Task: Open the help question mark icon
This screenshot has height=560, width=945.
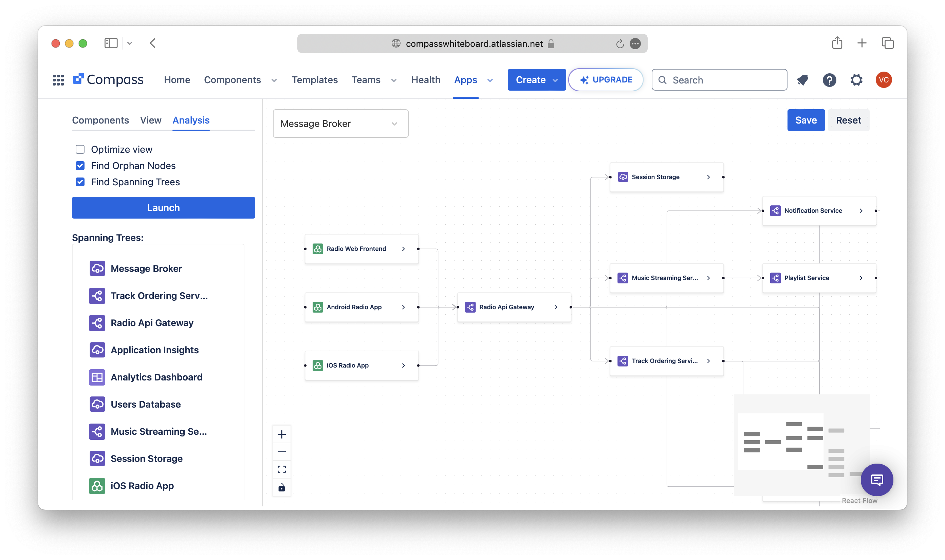Action: (829, 80)
